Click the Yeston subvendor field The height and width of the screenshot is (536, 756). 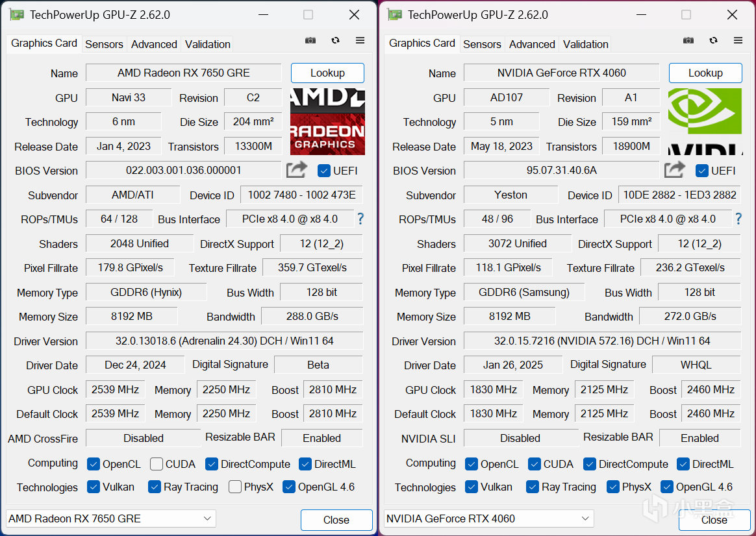tap(510, 195)
